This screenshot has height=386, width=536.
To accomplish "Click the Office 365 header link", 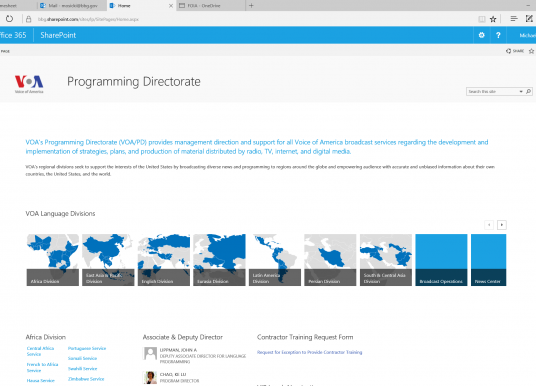I will coord(13,35).
